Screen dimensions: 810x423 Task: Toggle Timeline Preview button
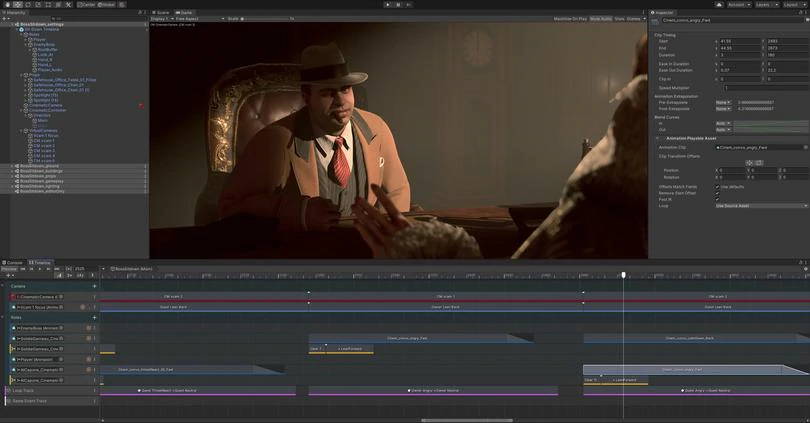[9, 269]
